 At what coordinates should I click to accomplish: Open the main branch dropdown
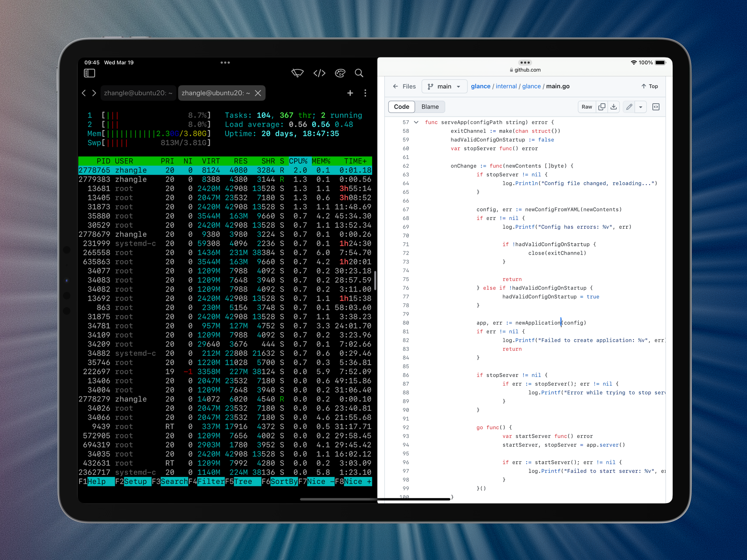point(444,86)
